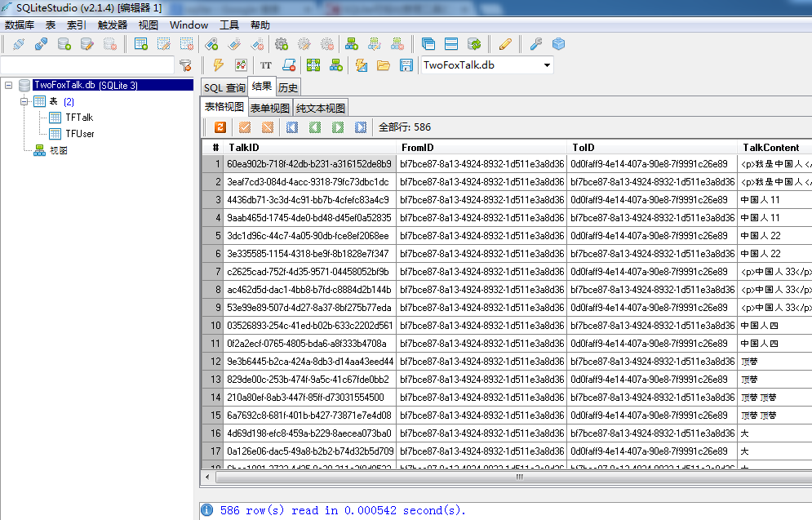The width and height of the screenshot is (812, 520).
Task: Click the Add database icon
Action: (64, 44)
